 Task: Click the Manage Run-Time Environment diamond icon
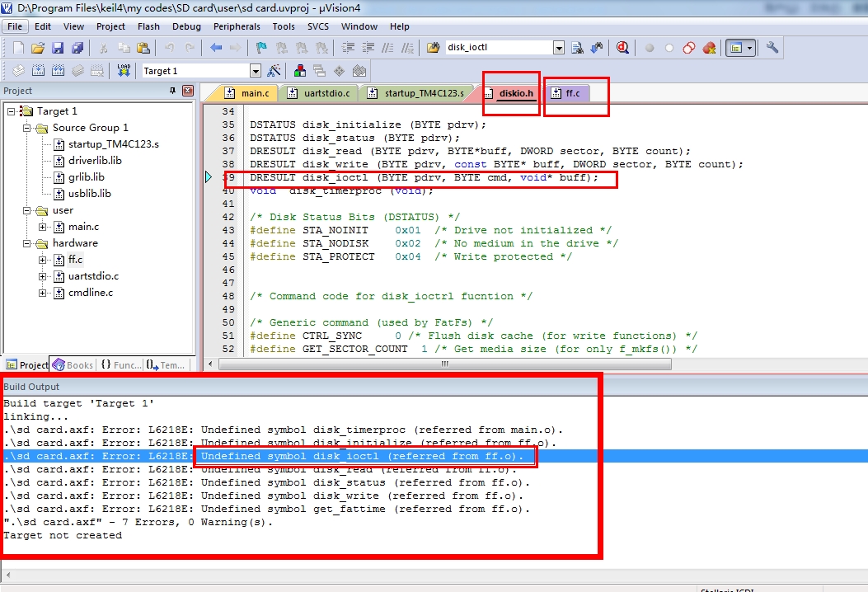(340, 71)
